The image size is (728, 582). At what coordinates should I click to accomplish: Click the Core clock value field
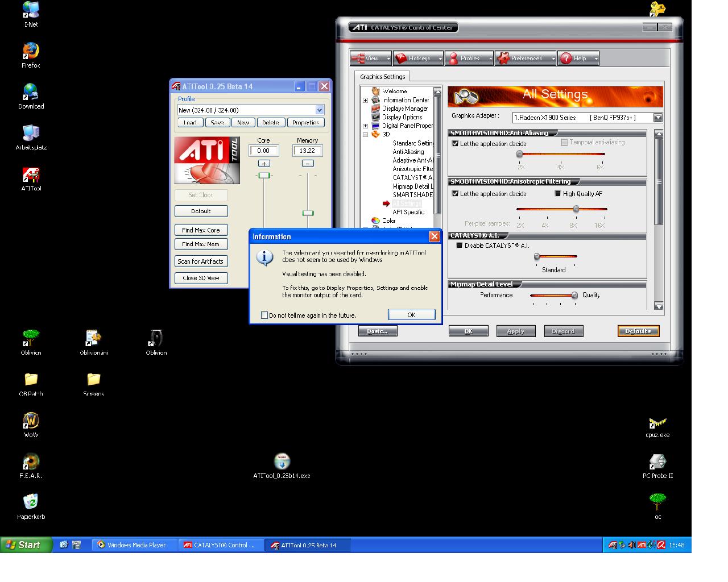(x=264, y=151)
